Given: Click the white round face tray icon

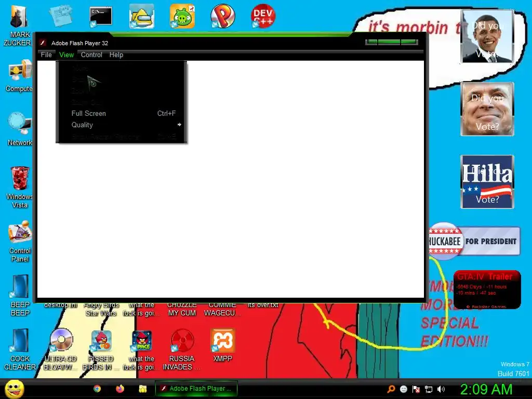Looking at the screenshot, I should [x=403, y=389].
